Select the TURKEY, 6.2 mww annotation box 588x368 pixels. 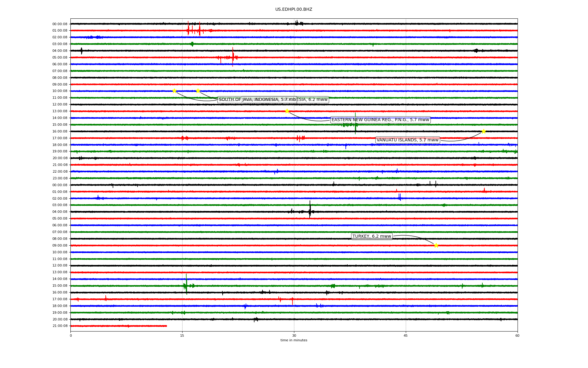click(371, 236)
